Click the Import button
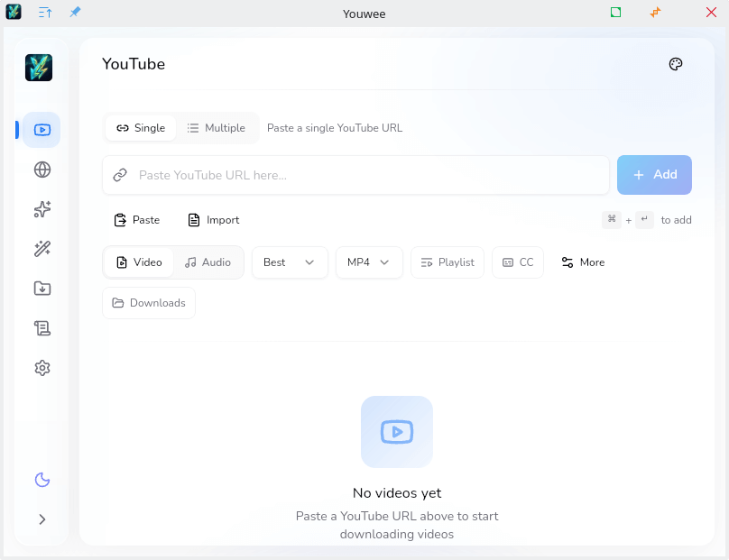 tap(213, 220)
